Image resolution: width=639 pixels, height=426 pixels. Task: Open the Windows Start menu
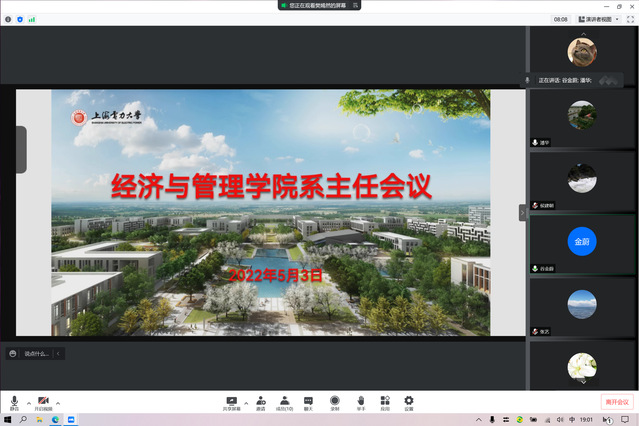pos(7,420)
